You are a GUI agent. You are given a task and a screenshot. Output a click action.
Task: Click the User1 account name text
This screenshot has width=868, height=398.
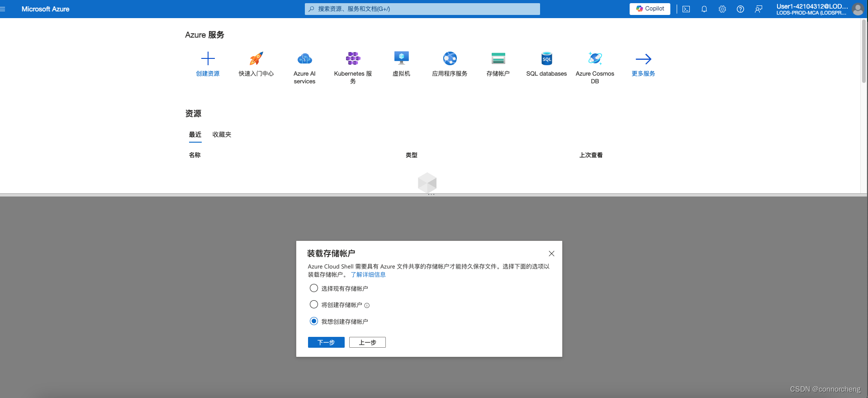[x=812, y=6]
